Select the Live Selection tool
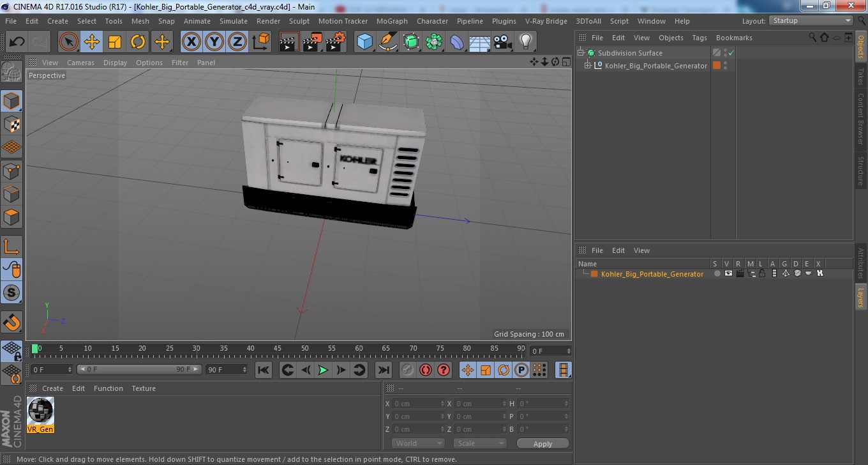The image size is (868, 465). (x=69, y=42)
